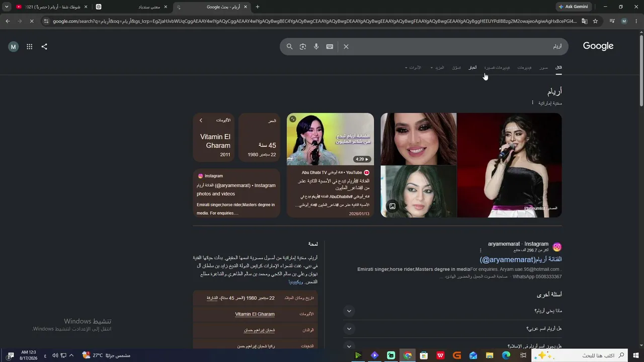
Task: Click the شعبان إبراهيم حسان parent link
Action: click(x=259, y=330)
